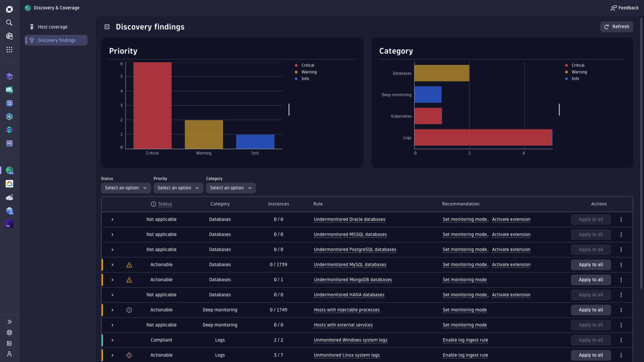Click the Critical bar in the Priority chart

pyautogui.click(x=152, y=106)
